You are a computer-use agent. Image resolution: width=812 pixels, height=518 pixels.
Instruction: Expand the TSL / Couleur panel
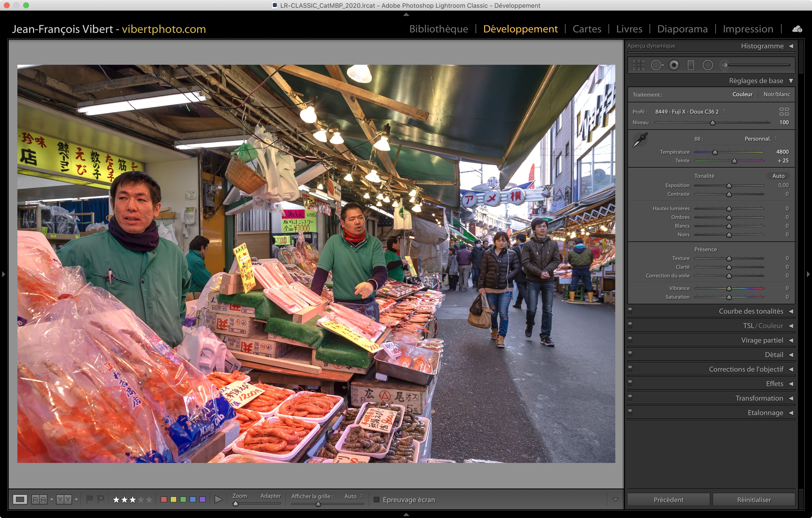(763, 325)
